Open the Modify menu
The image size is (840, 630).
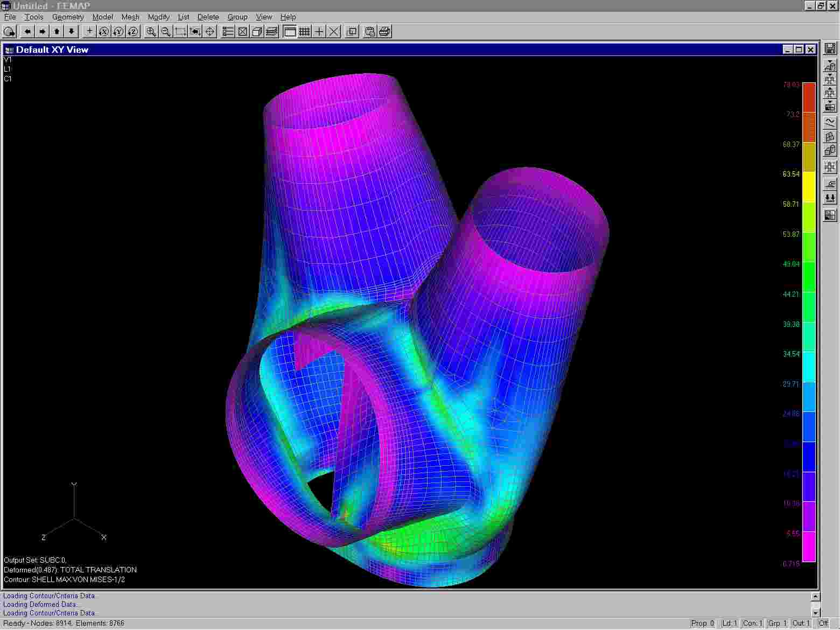point(159,17)
